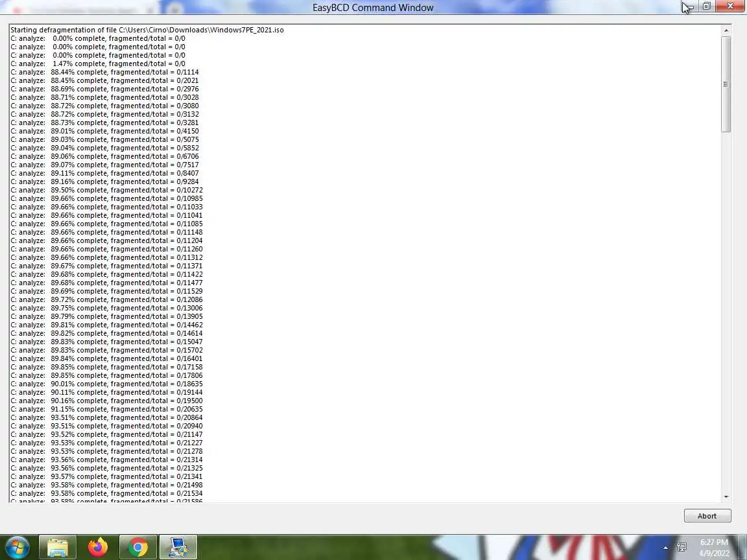The height and width of the screenshot is (560, 747).
Task: Click the line with total 0/20864
Action: click(107, 417)
